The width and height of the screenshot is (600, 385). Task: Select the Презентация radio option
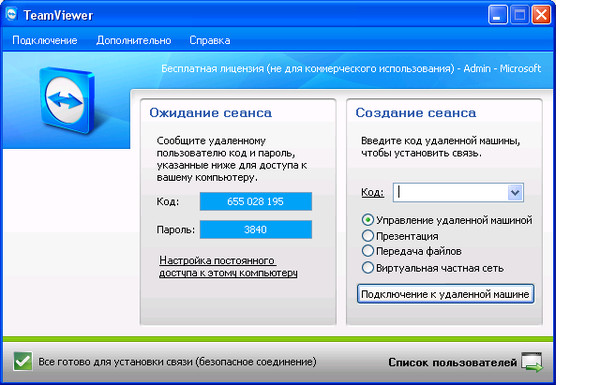tap(400, 236)
